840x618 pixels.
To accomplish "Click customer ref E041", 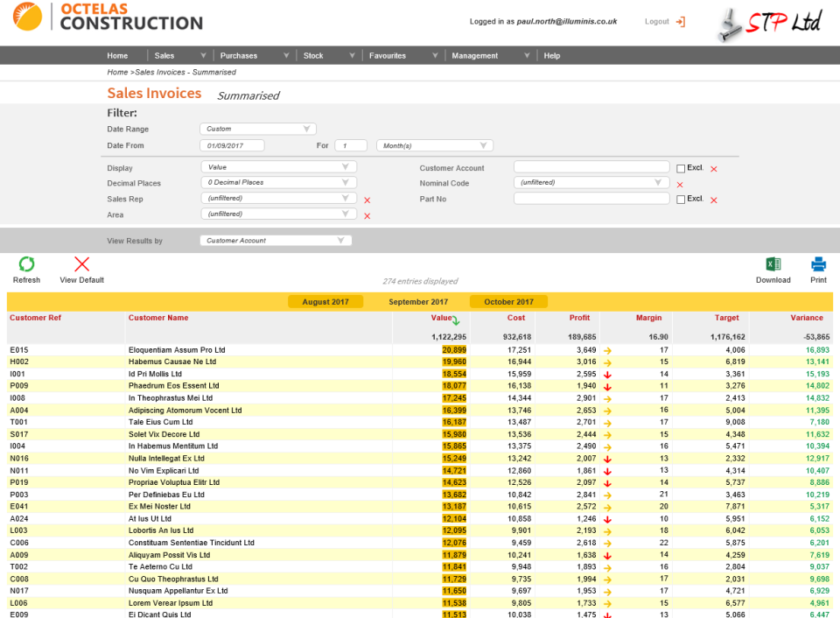I will click(18, 507).
